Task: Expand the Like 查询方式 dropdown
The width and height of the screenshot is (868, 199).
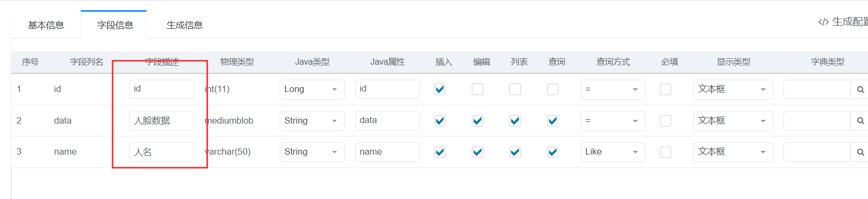Action: pos(613,152)
